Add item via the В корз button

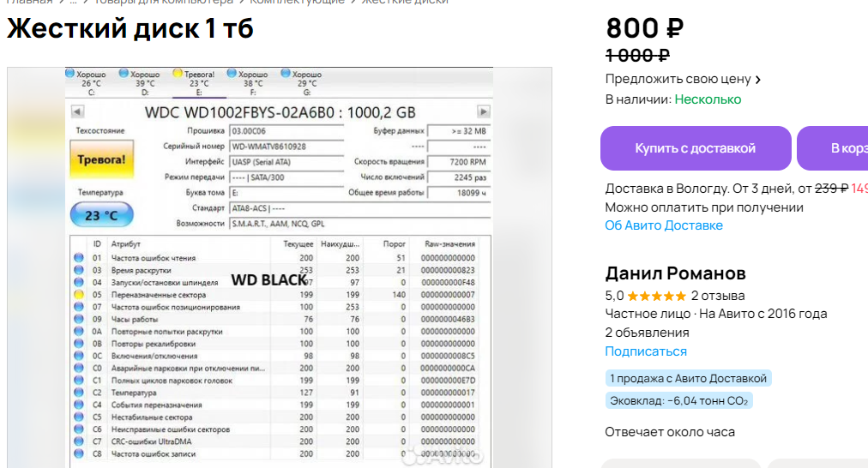coord(833,148)
